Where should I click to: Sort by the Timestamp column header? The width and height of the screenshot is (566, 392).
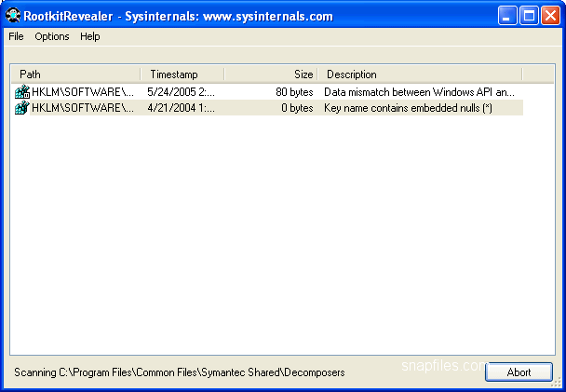click(x=182, y=74)
